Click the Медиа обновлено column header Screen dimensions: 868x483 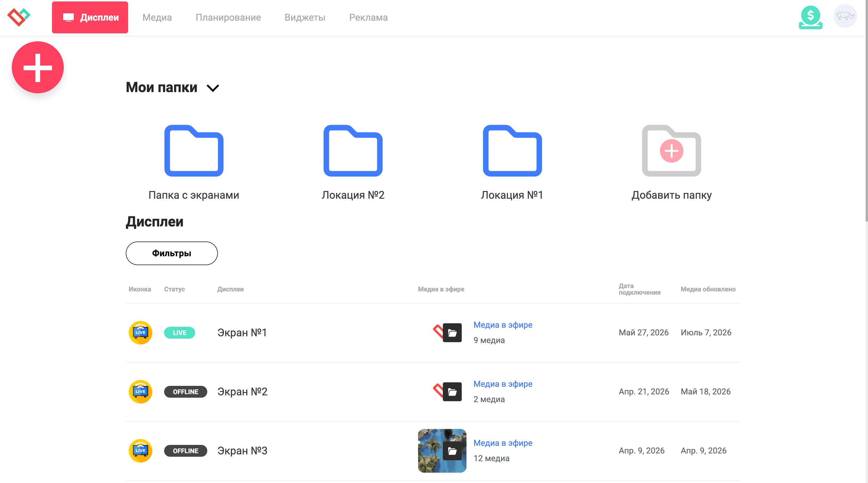click(x=708, y=289)
